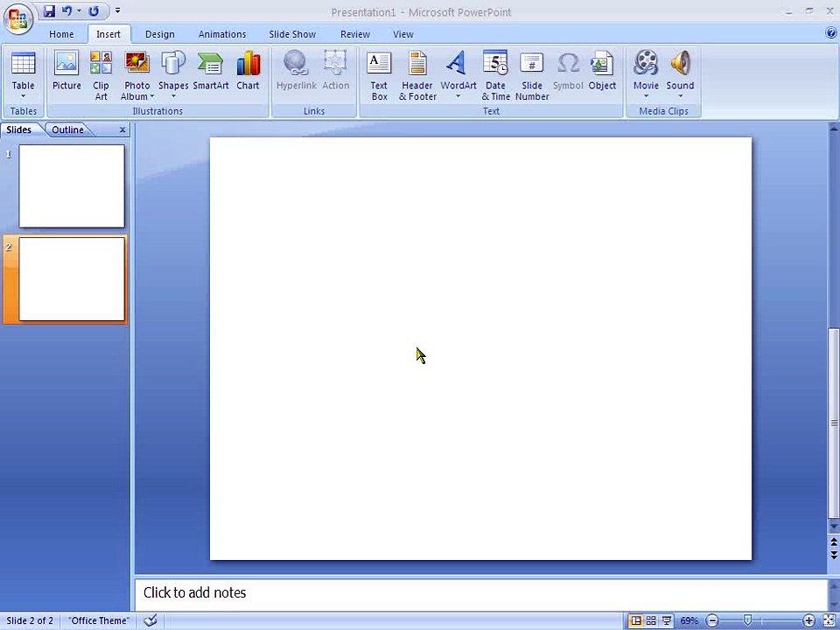Click the Action button in Links group

coord(335,70)
